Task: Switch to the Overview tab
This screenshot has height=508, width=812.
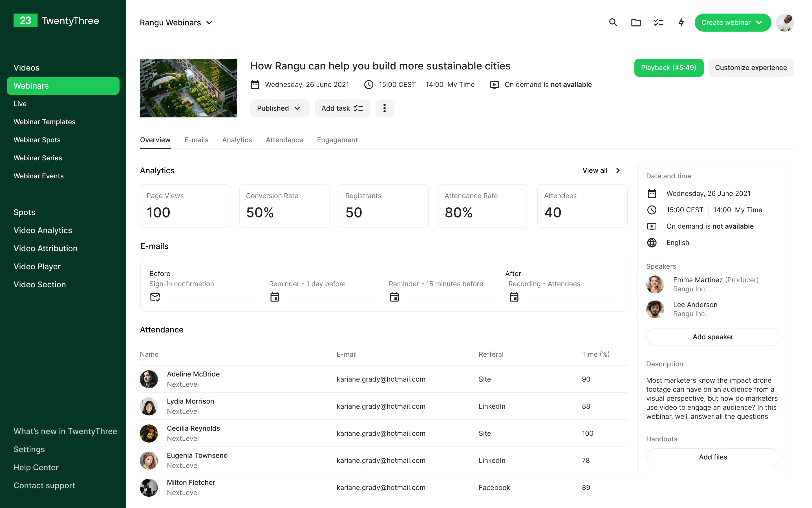Action: coord(155,140)
